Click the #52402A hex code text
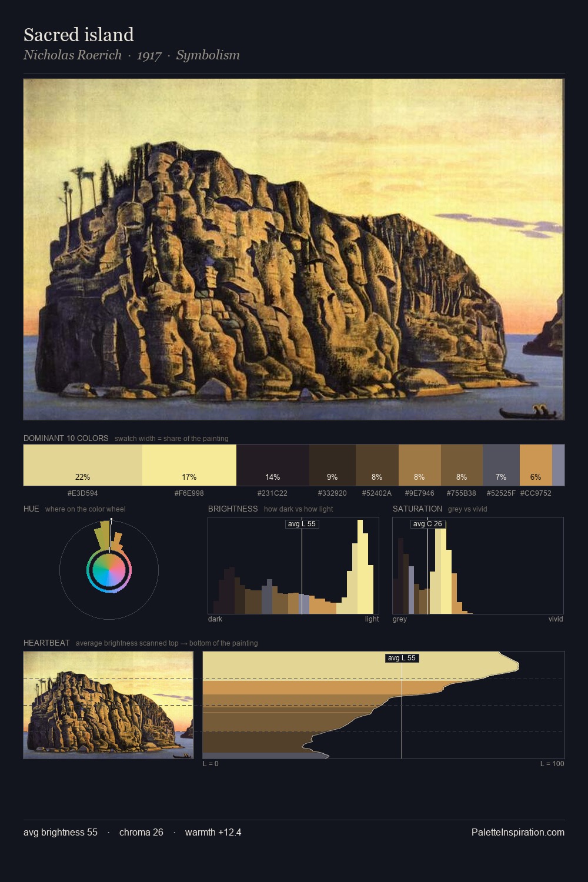Screen dimensions: 588x882 click(377, 493)
